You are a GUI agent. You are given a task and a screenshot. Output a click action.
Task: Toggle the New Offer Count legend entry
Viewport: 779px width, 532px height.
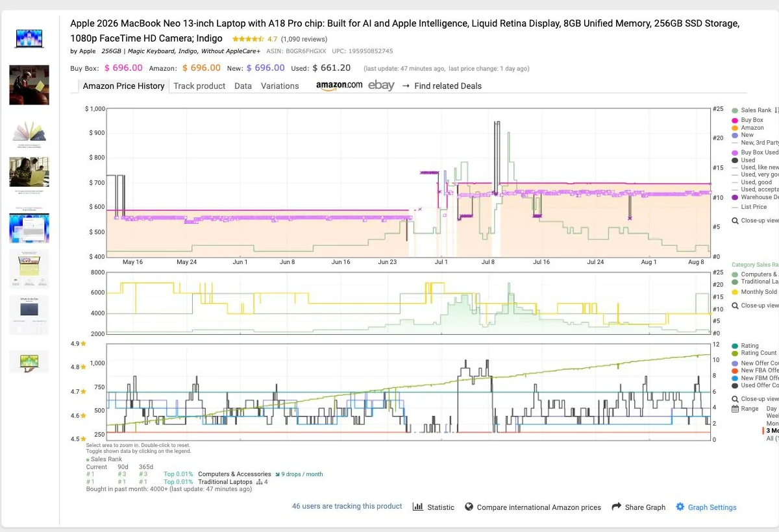coord(755,363)
